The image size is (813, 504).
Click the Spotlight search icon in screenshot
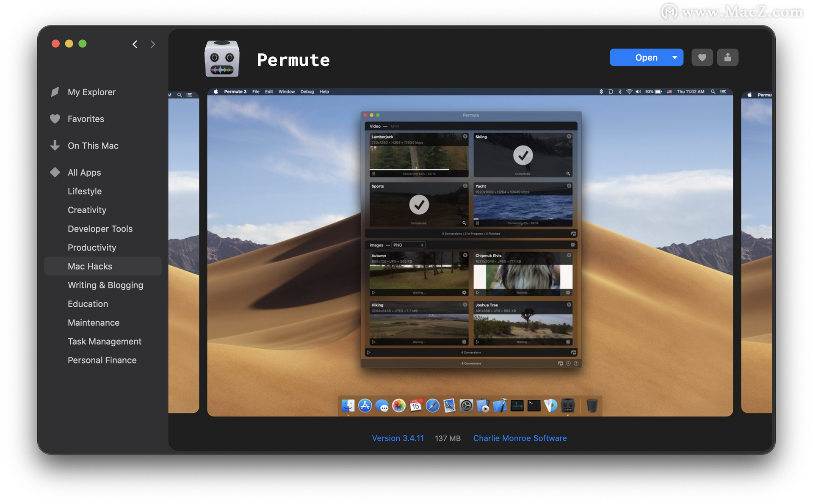[713, 91]
